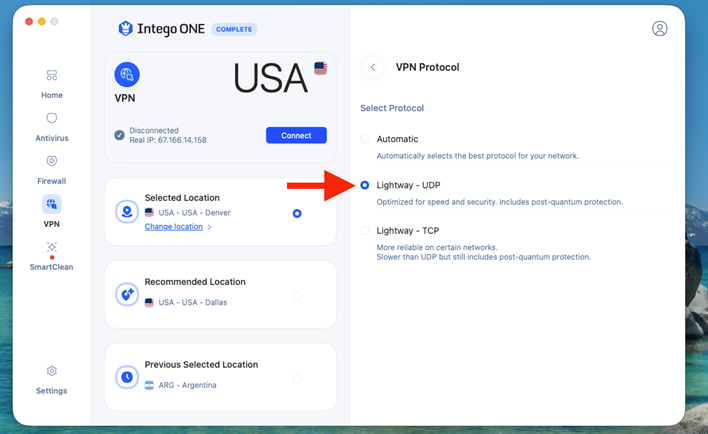This screenshot has height=434, width=708.
Task: Switch to Firewall label in sidebar
Action: [x=51, y=181]
